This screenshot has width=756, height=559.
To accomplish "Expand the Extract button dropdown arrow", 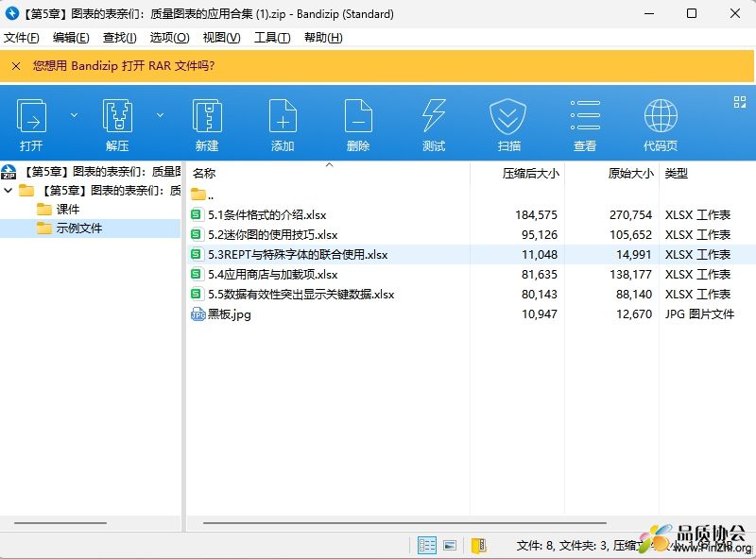I will pos(160,115).
